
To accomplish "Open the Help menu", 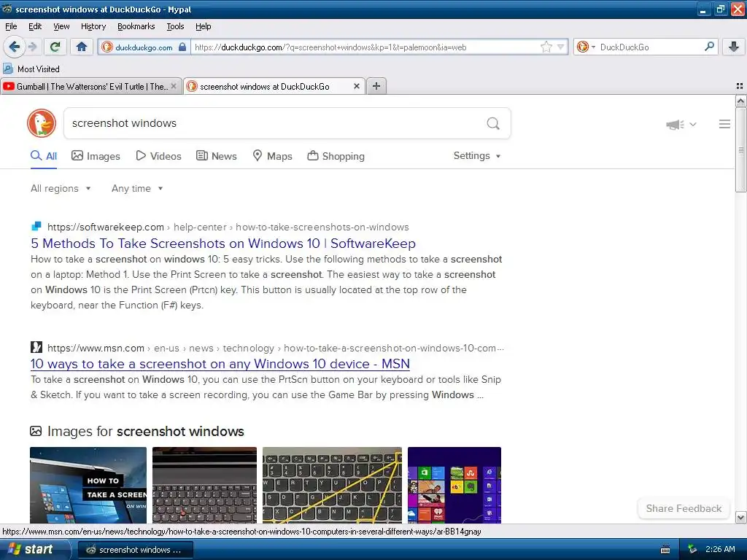I will click(203, 26).
